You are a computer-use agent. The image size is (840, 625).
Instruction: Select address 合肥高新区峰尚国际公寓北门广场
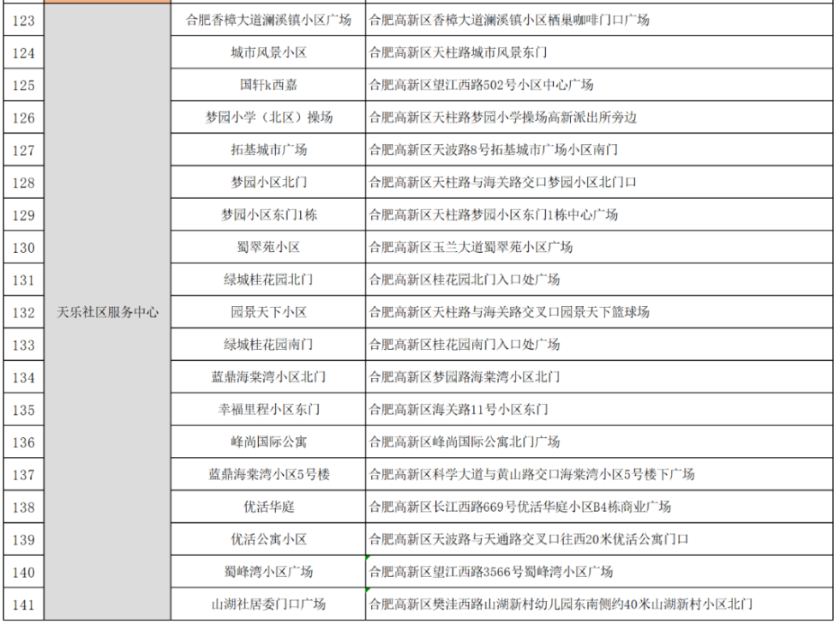599,442
